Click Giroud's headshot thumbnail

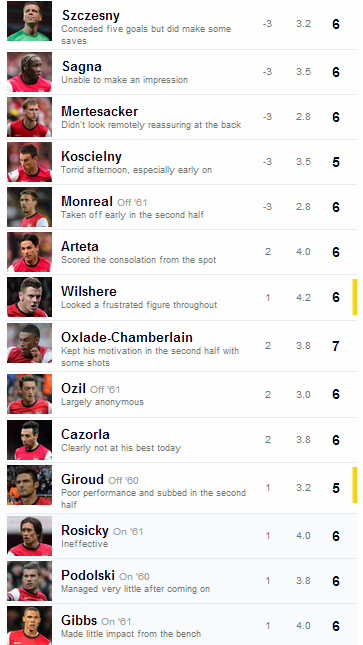[x=29, y=485]
